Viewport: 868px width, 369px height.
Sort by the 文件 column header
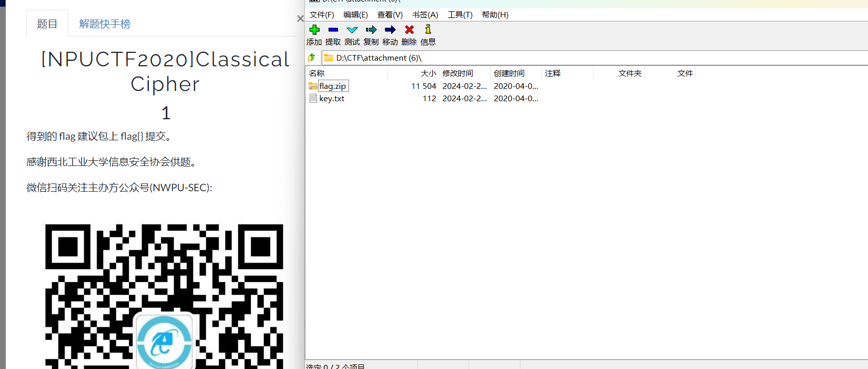(670, 73)
